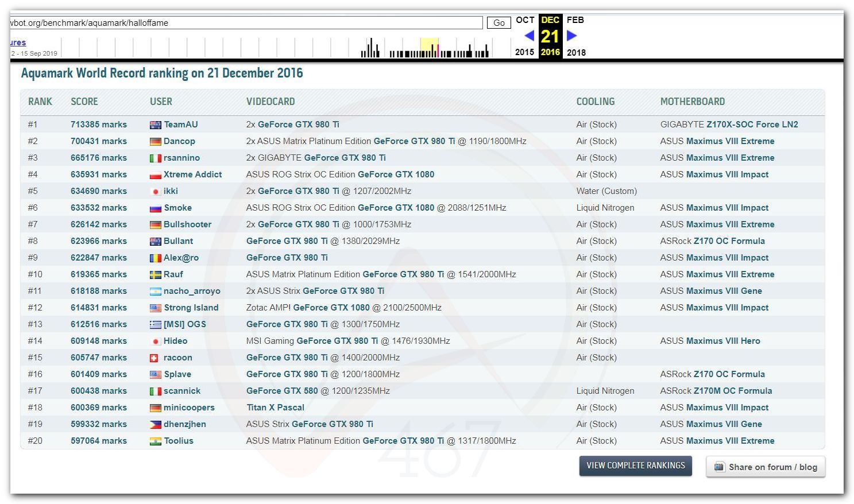Click the next capture blue right arrow
This screenshot has width=854, height=504.
571,36
